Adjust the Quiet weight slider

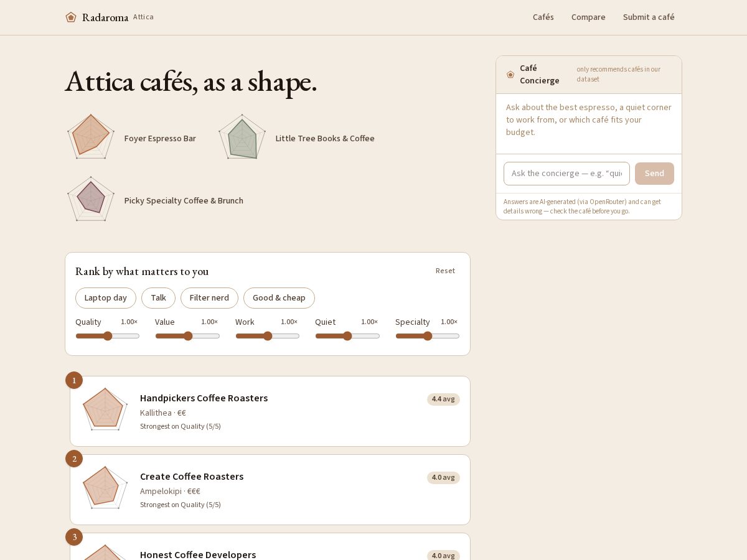pyautogui.click(x=347, y=336)
